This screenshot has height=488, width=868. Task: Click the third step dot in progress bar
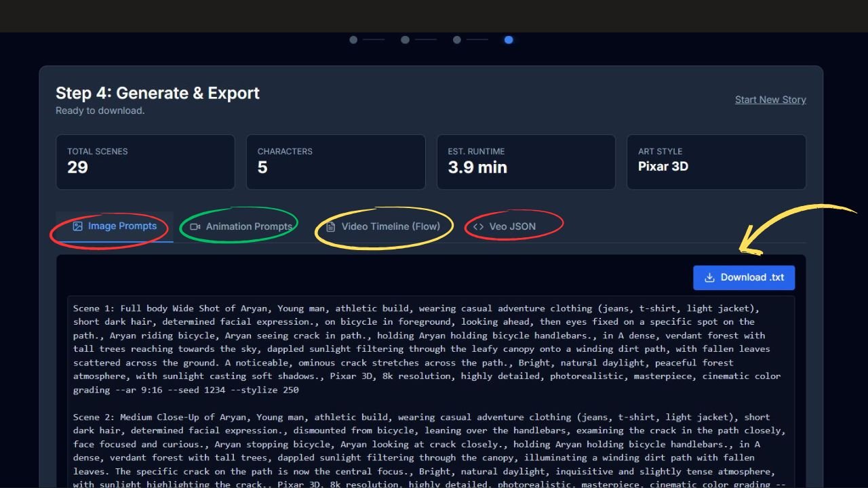pos(456,40)
